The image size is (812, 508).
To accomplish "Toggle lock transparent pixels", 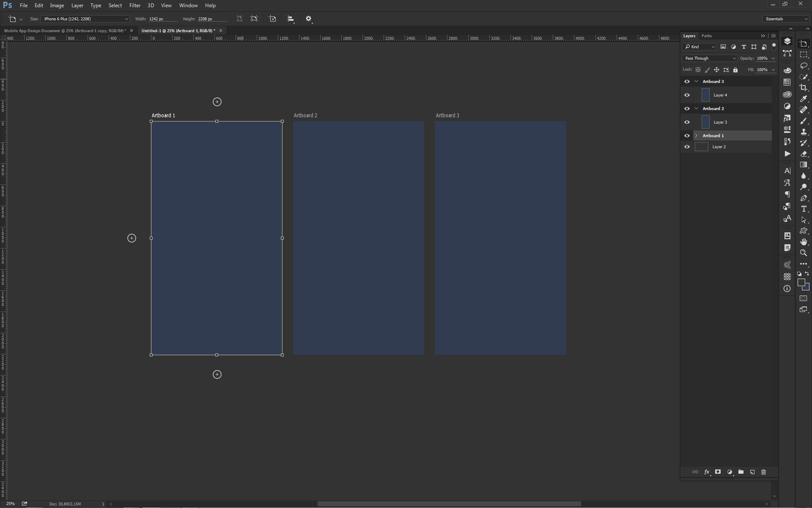I will tap(698, 70).
